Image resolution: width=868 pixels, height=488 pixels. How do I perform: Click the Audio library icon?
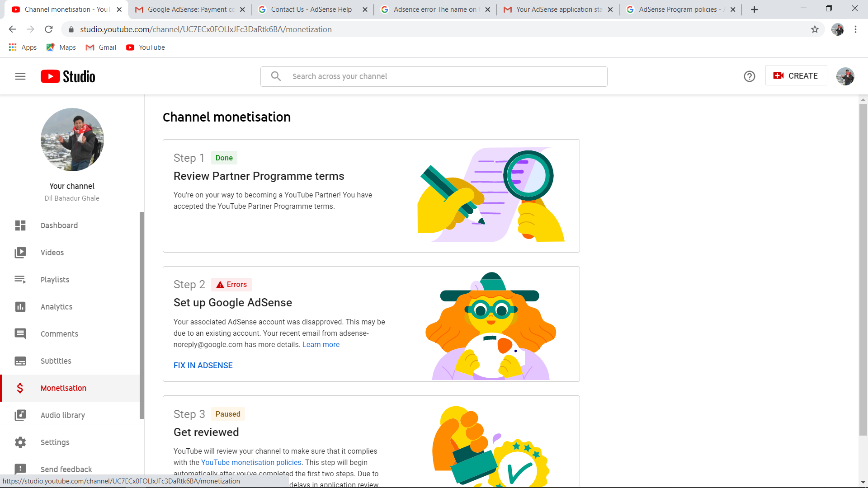tap(20, 415)
